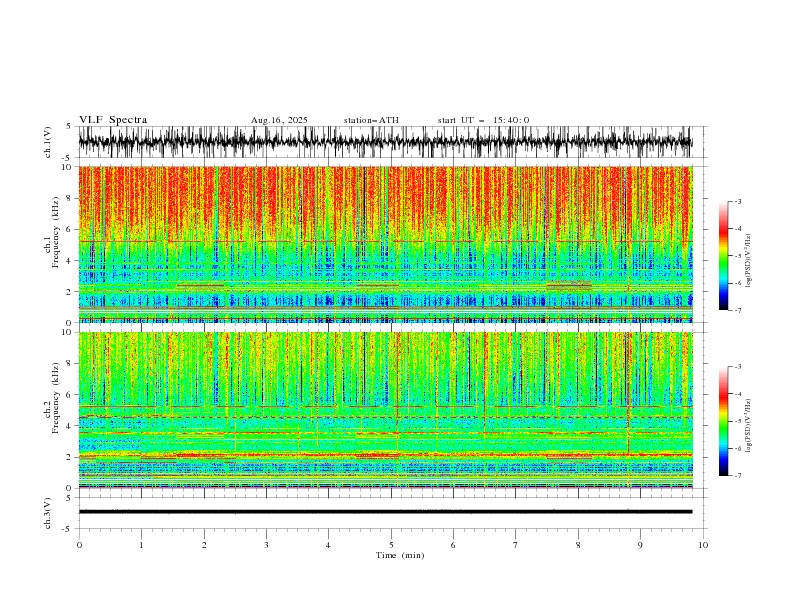This screenshot has height=612, width=792.
Task: Click the ch.1 frequency axis "8" tick label
Action: click(x=70, y=198)
